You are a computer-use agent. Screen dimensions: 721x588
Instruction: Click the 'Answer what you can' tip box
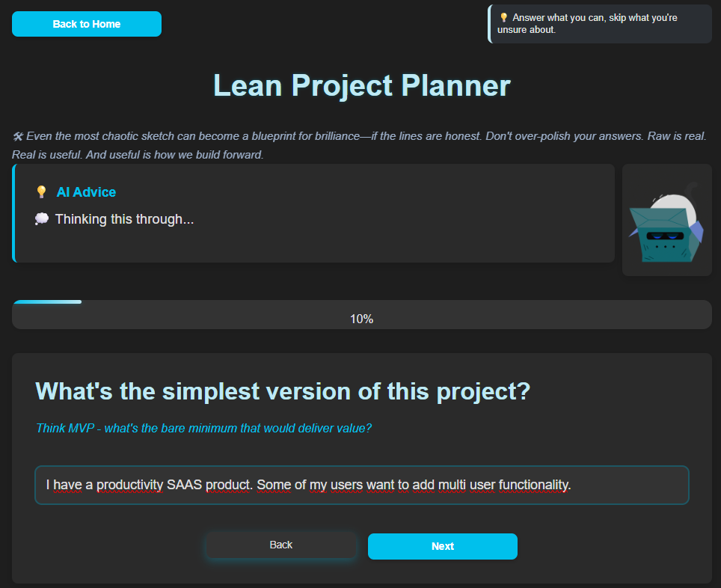(x=600, y=24)
